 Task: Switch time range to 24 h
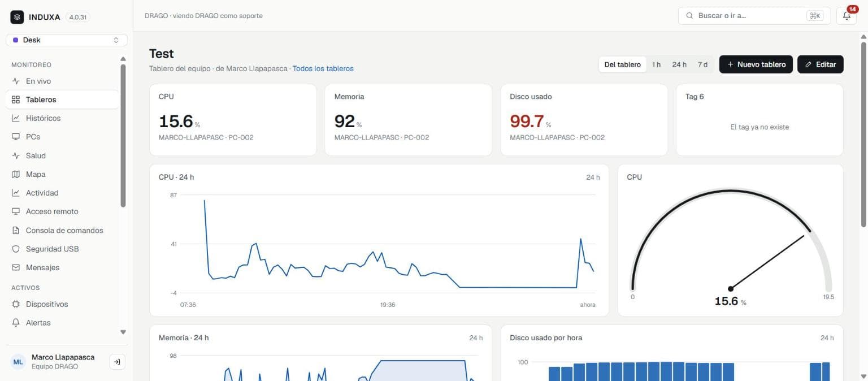coord(679,64)
